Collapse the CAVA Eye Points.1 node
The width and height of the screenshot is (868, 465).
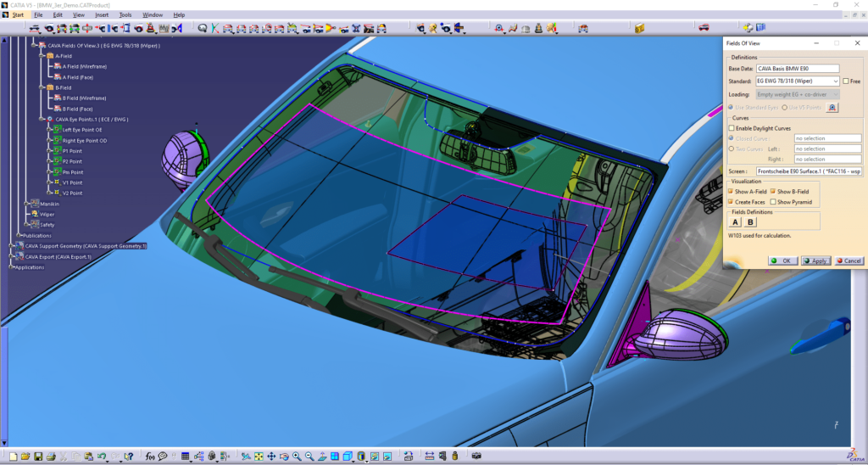(42, 119)
